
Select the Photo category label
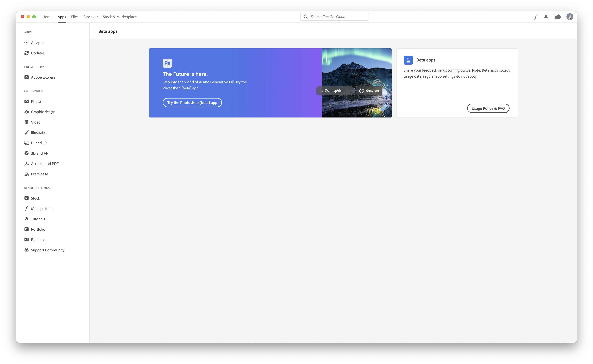tap(36, 101)
